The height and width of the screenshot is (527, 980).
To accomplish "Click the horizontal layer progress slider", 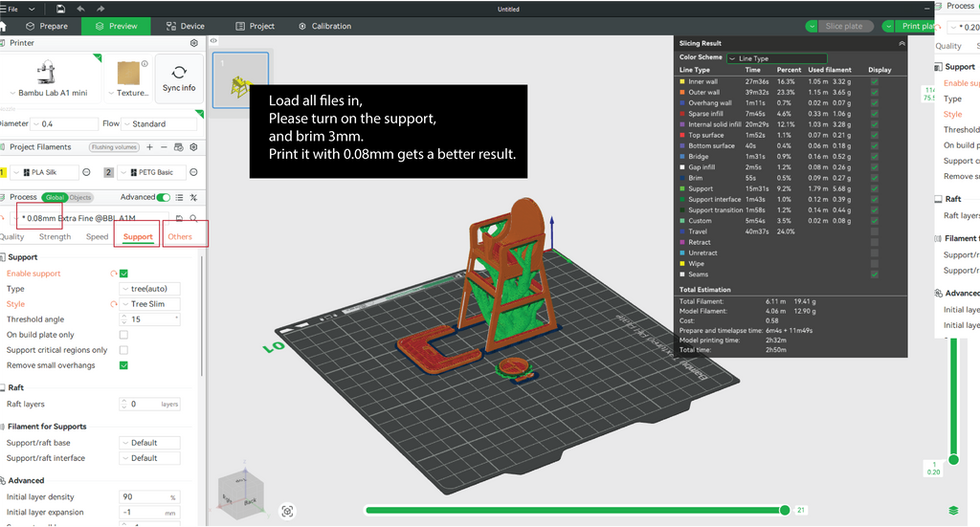I will click(x=574, y=510).
